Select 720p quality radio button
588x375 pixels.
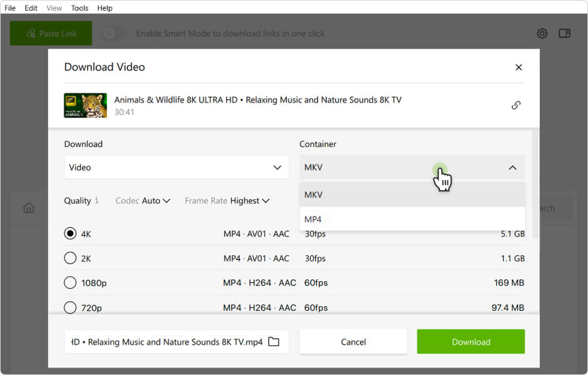point(70,307)
